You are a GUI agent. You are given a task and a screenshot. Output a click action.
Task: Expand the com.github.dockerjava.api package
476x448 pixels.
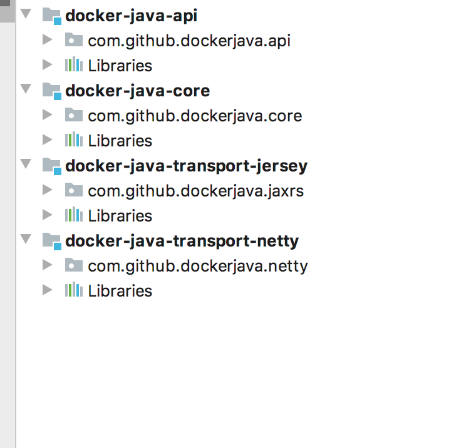[47, 39]
